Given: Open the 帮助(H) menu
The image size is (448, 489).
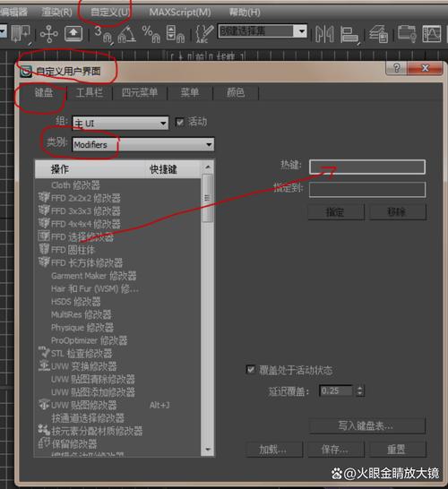Looking at the screenshot, I should [x=245, y=13].
